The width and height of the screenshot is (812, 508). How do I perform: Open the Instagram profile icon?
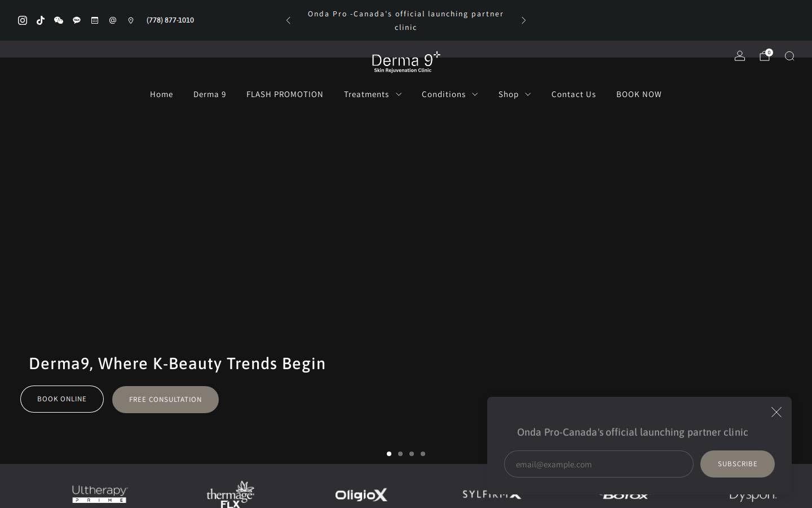pyautogui.click(x=23, y=20)
